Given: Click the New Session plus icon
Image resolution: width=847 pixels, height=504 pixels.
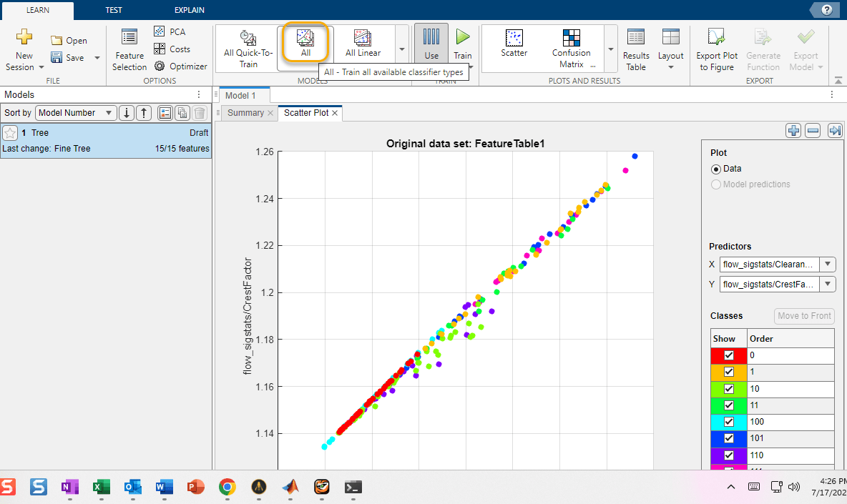Looking at the screenshot, I should coord(25,38).
